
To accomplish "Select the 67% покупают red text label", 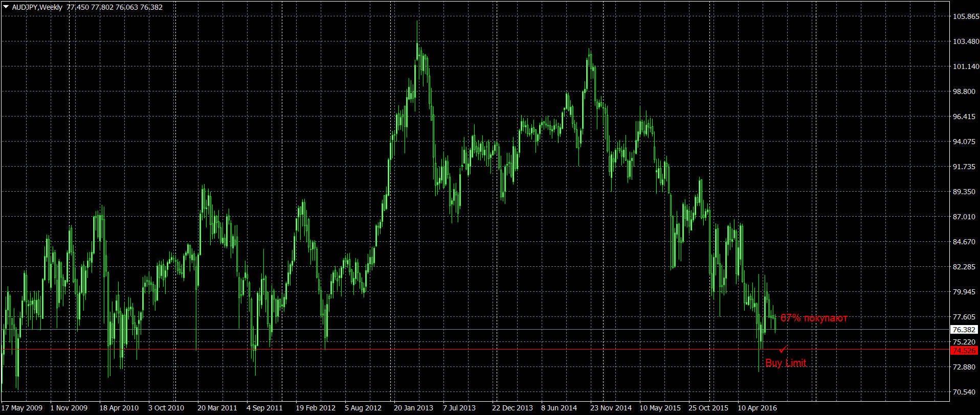I will coord(814,318).
